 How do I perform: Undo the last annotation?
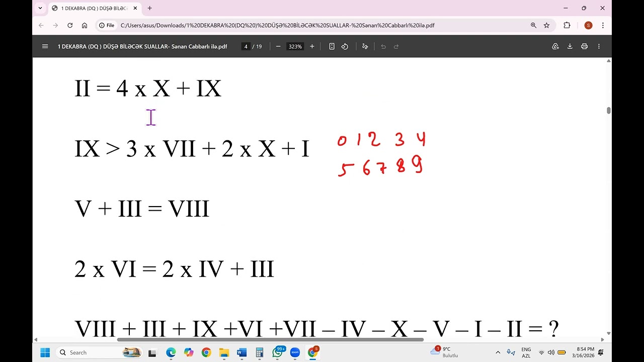(x=383, y=46)
